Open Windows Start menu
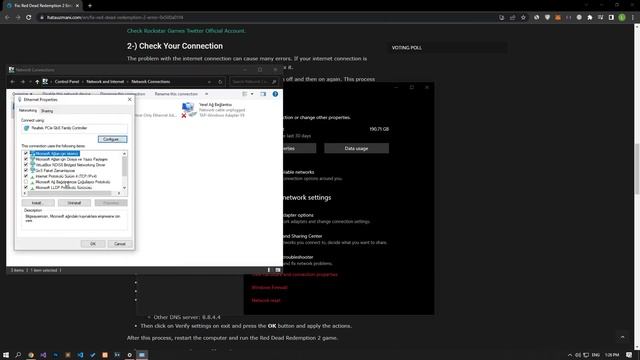 click(x=6, y=355)
